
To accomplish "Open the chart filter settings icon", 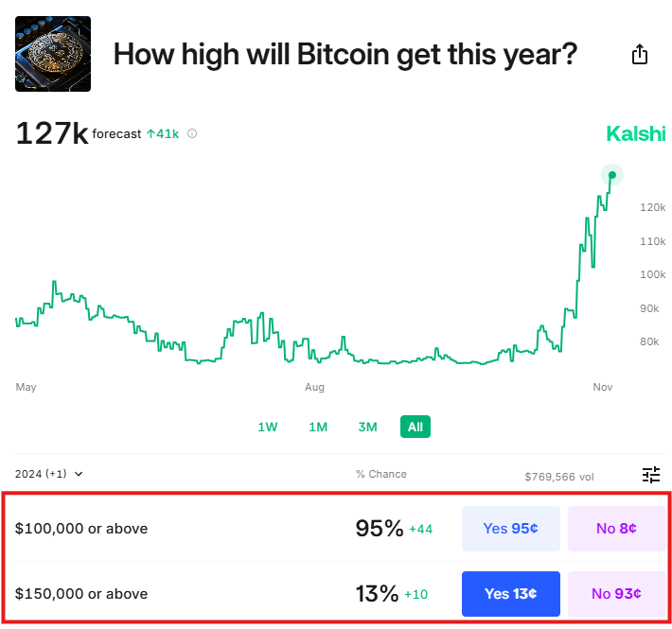I will point(650,474).
